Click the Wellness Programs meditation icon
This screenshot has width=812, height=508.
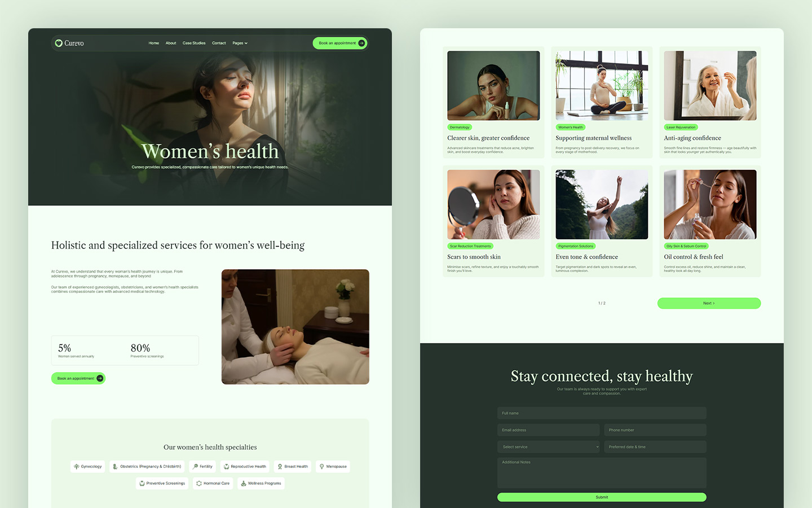click(x=243, y=483)
